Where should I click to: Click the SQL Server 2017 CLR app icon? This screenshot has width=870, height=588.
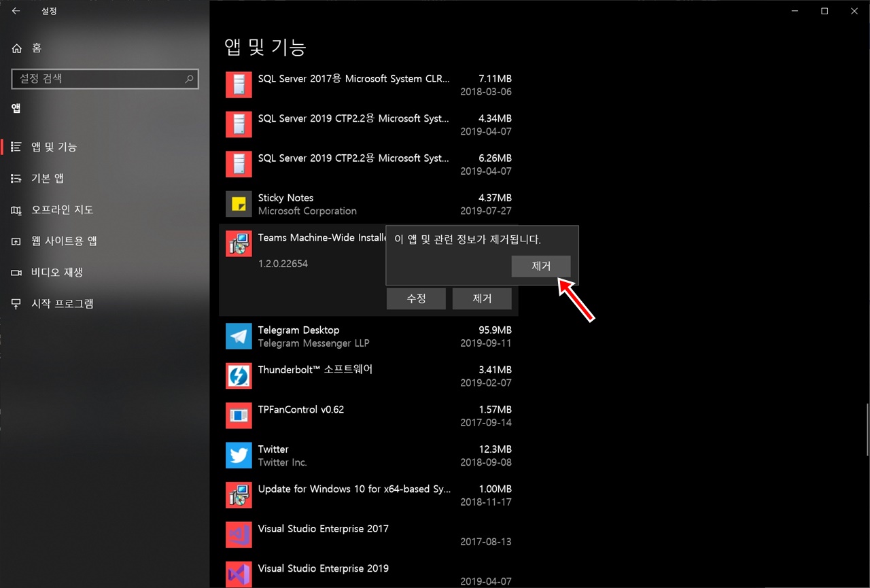click(239, 85)
